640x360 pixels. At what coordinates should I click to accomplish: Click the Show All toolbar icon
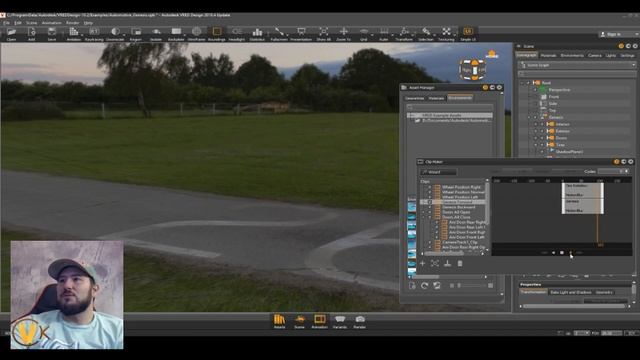pos(323,32)
